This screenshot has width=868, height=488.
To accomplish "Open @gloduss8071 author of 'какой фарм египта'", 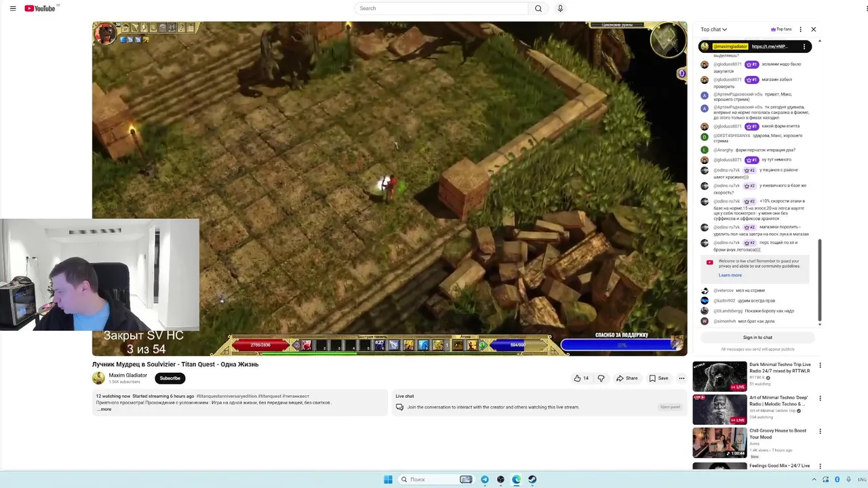I will coord(728,126).
